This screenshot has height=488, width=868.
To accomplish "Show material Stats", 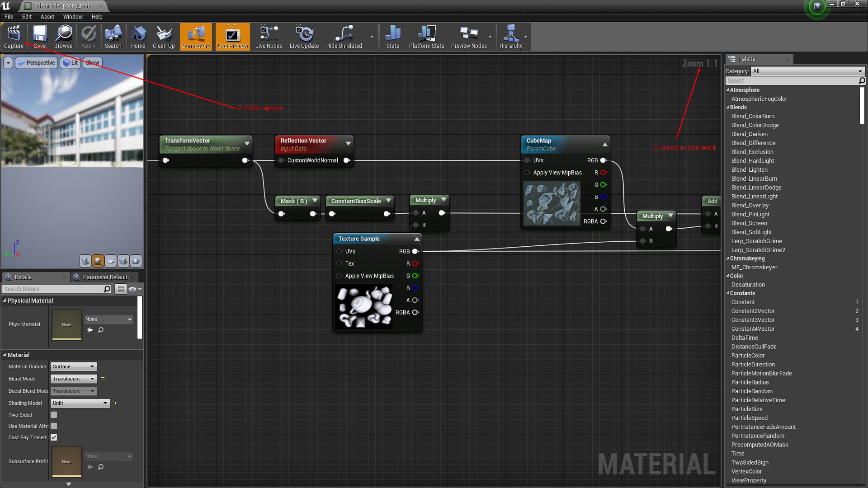I will [x=392, y=36].
